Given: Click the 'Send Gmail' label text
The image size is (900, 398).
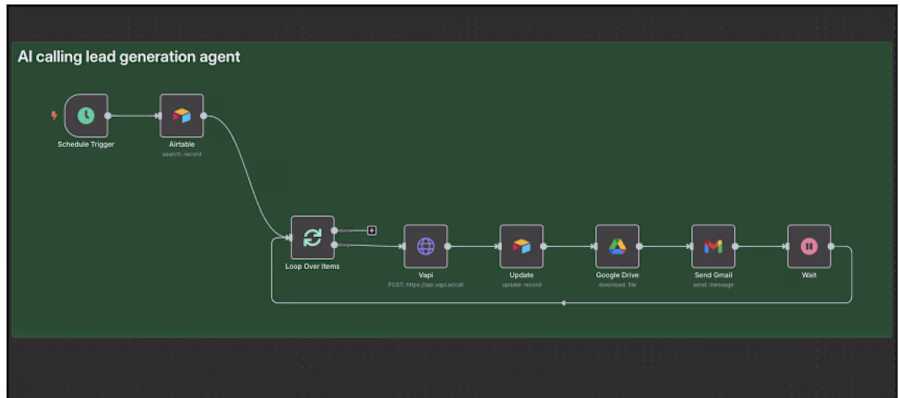Looking at the screenshot, I should point(713,275).
